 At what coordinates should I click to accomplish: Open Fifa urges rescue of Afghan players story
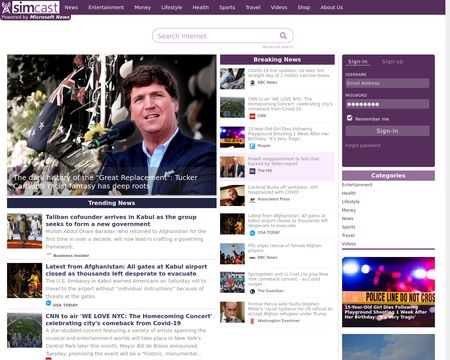point(284,248)
